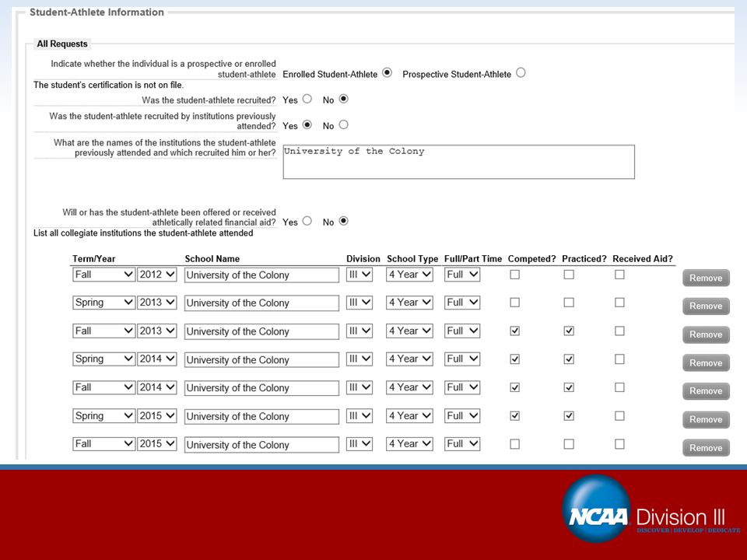Viewport: 747px width, 560px height.
Task: Click the All Requests section heading
Action: click(62, 44)
